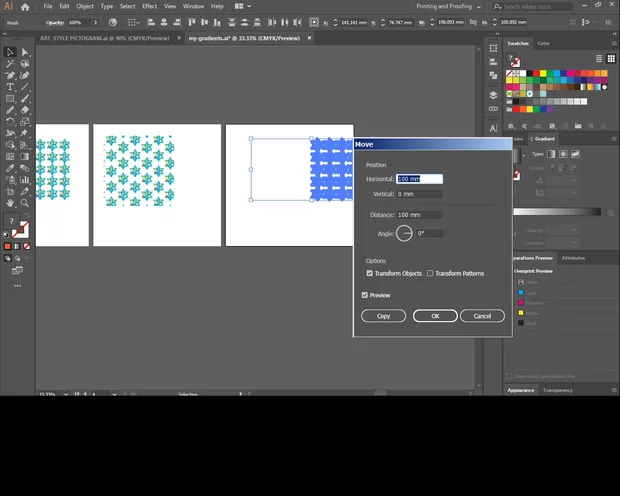Toggle the Preview checkbox in Move dialog
The image size is (620, 496).
tap(365, 295)
